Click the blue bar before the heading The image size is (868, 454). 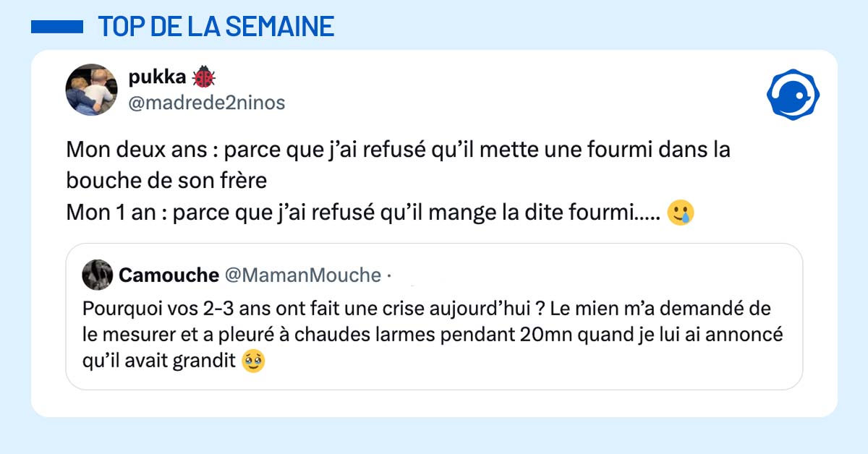tap(58, 27)
